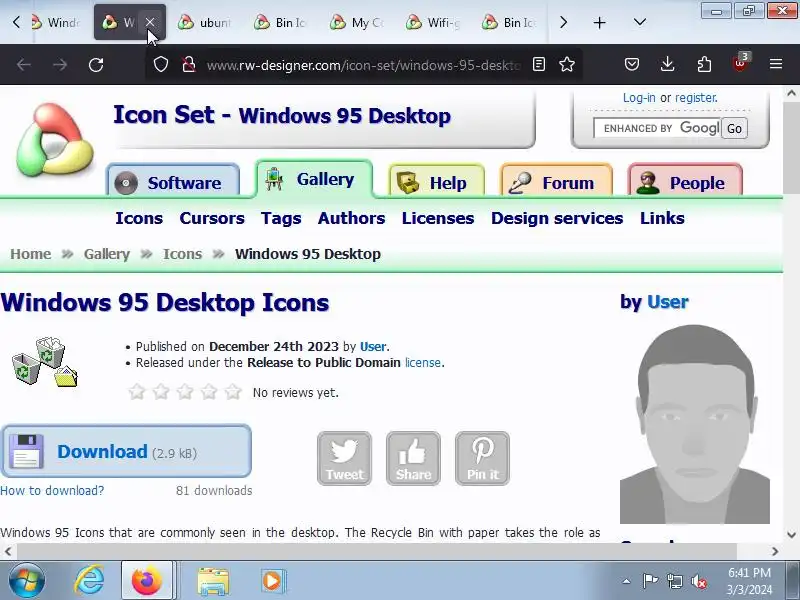Click the Google search input field
Image resolution: width=800 pixels, height=600 pixels.
(657, 128)
